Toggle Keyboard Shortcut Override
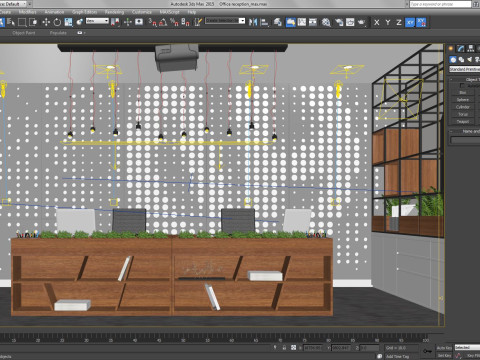The height and width of the screenshot is (360, 480). pos(139,22)
